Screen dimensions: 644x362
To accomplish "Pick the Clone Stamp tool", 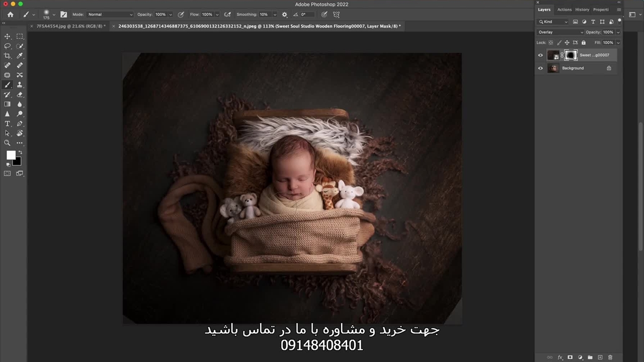I will pyautogui.click(x=20, y=85).
